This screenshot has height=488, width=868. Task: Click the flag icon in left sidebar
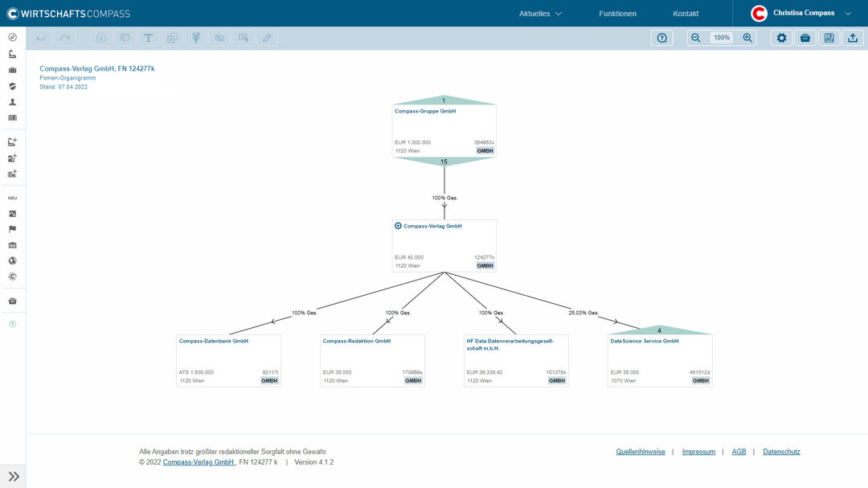coord(12,229)
